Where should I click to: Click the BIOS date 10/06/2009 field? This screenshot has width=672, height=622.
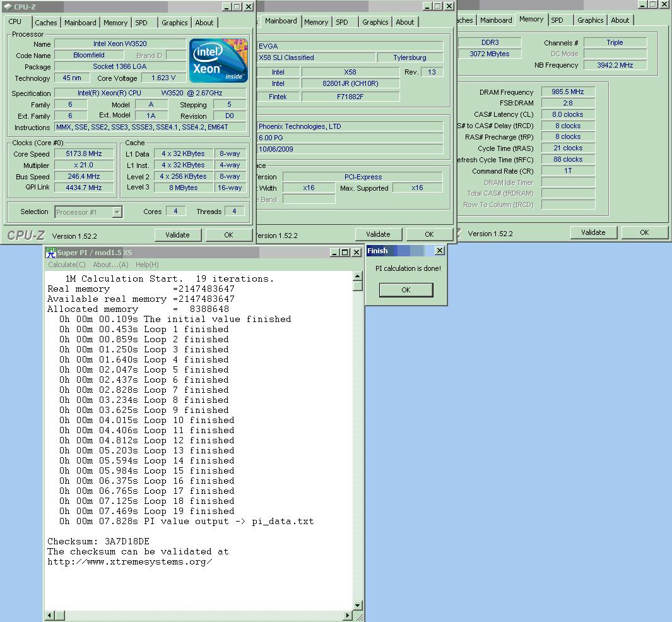[x=350, y=149]
